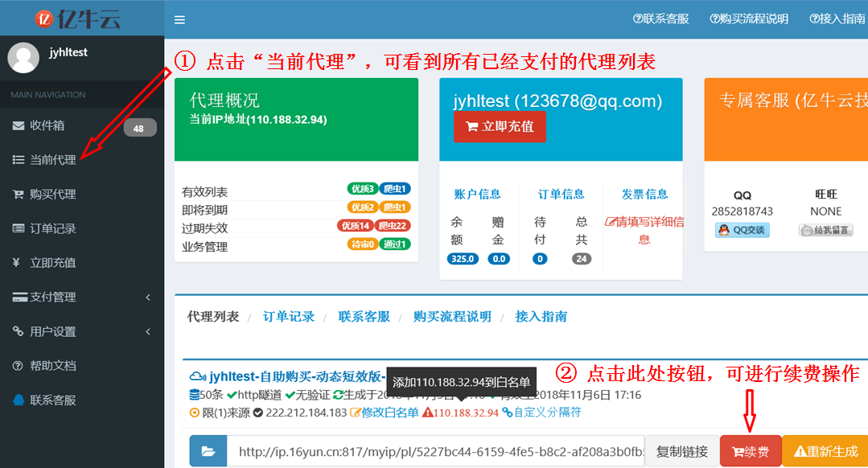Toggle the hamburger sidebar menu icon
This screenshot has height=468, width=868.
tap(179, 20)
